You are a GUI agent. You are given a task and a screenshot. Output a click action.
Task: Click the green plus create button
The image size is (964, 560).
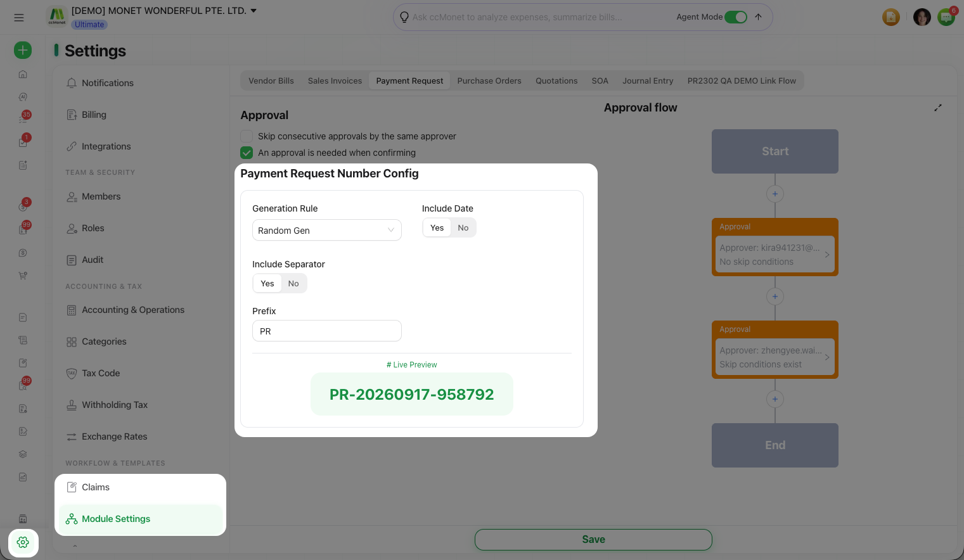(x=23, y=50)
